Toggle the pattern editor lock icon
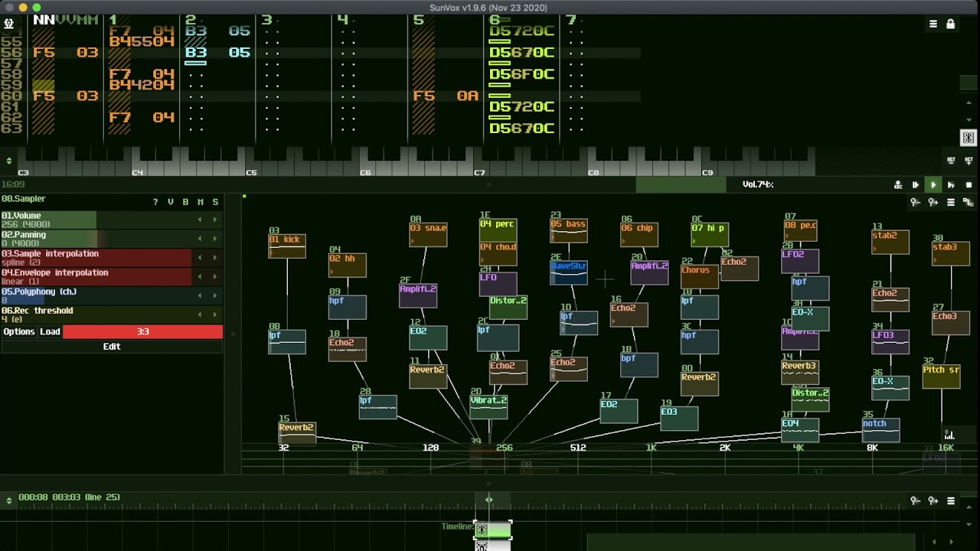Screen dimensions: 980x551 click(950, 24)
